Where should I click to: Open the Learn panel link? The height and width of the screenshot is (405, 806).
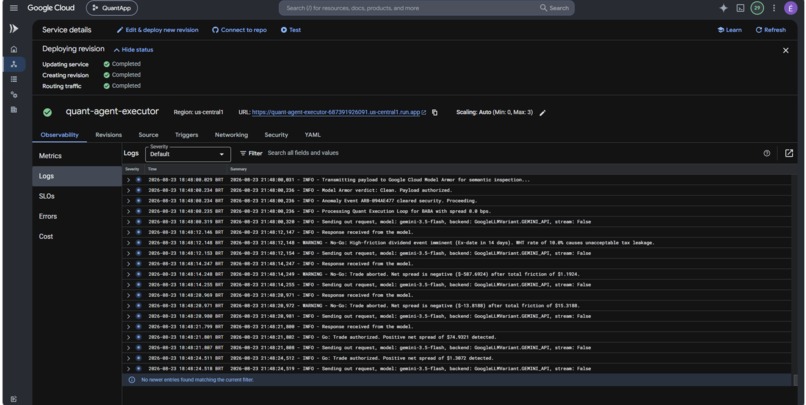[x=729, y=30]
